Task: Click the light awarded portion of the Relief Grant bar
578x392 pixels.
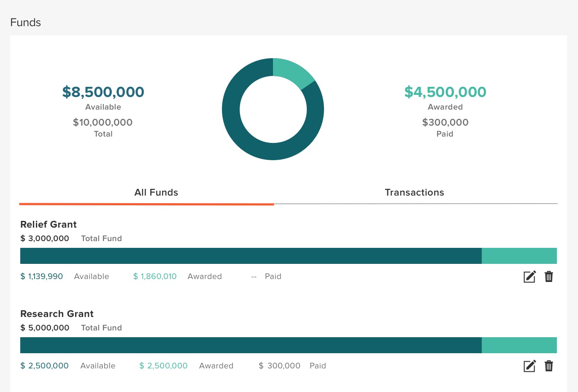Action: coord(519,256)
